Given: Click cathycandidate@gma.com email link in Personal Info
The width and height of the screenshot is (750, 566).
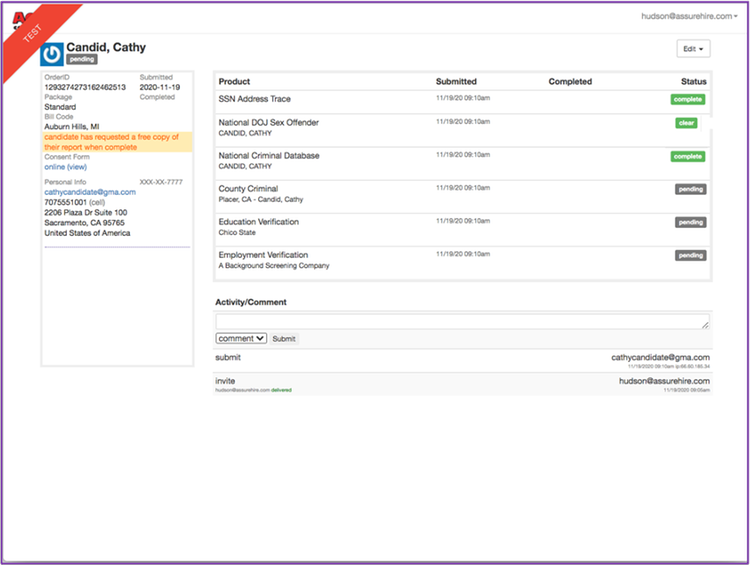Looking at the screenshot, I should pos(90,192).
